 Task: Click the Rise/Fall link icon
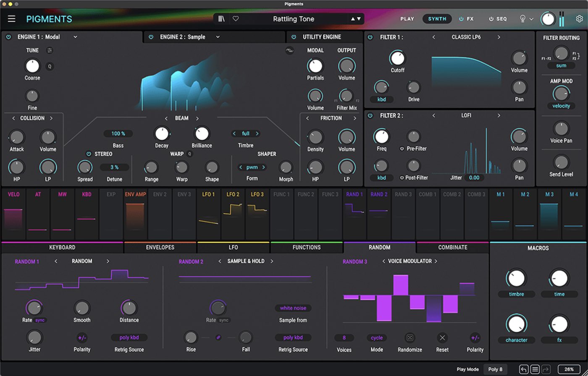(x=218, y=337)
